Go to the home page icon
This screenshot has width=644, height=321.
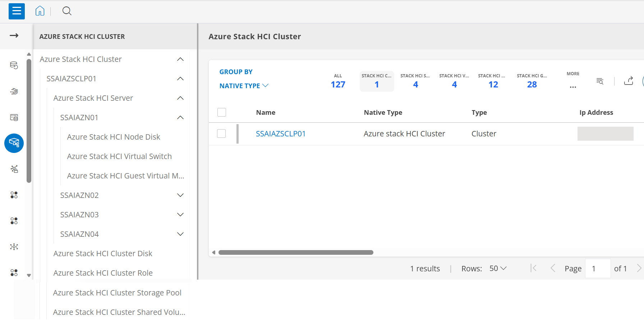[x=40, y=11]
